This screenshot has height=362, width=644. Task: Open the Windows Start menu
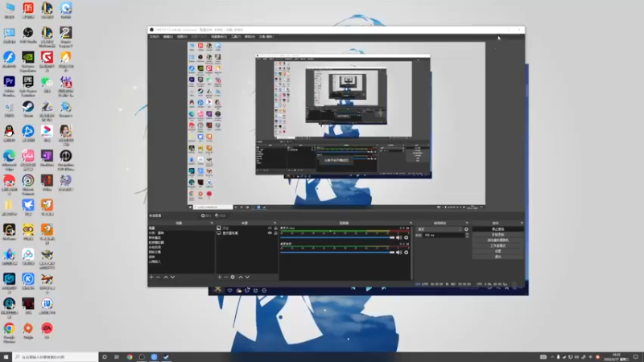(x=6, y=357)
